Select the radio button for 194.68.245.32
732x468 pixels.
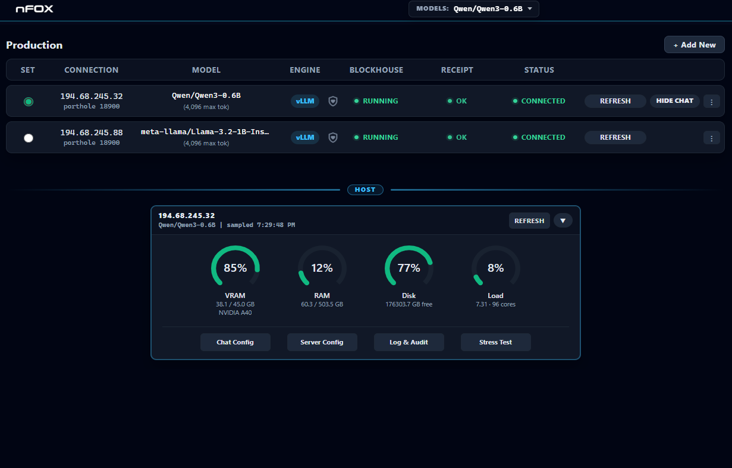28,101
